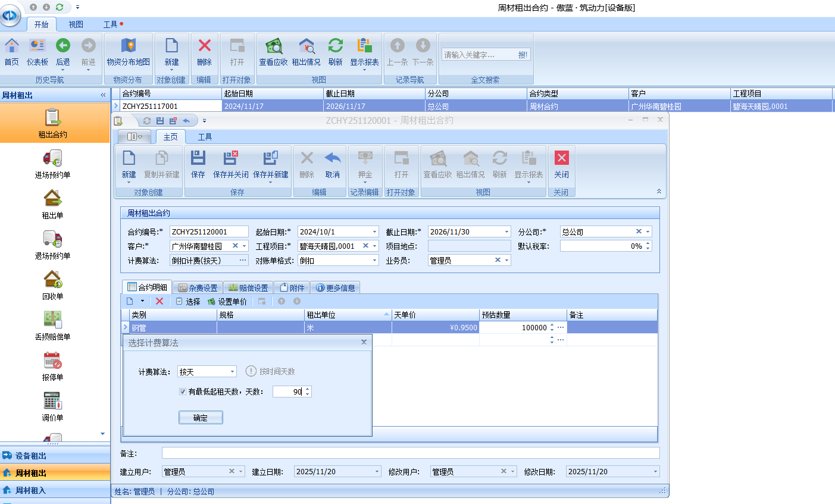Click the 确定 button

201,418
